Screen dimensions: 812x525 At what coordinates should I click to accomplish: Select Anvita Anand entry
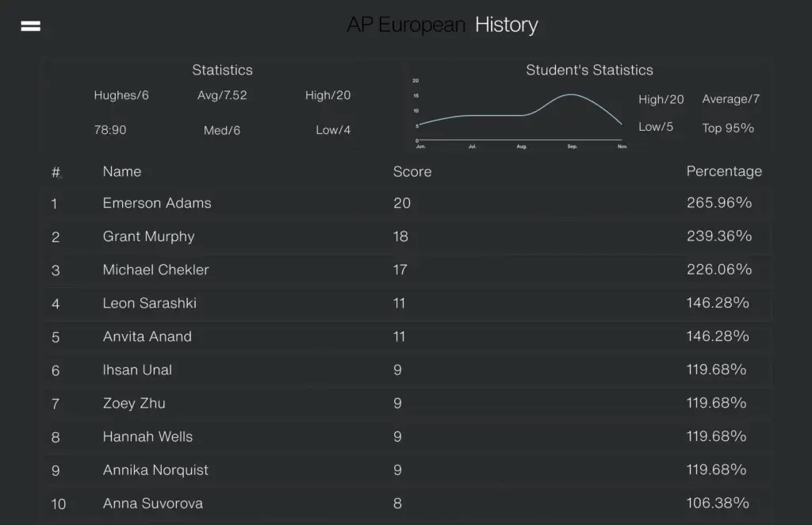[x=408, y=336]
